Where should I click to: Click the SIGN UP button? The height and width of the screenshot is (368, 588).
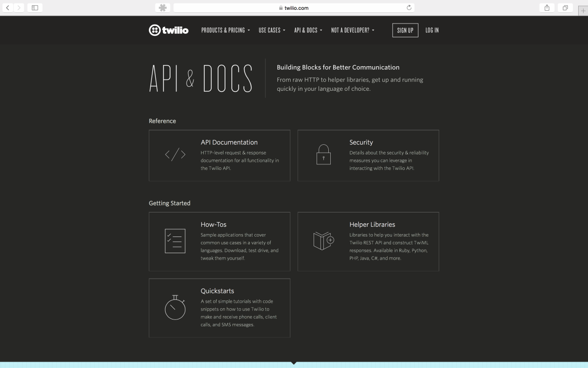point(405,30)
